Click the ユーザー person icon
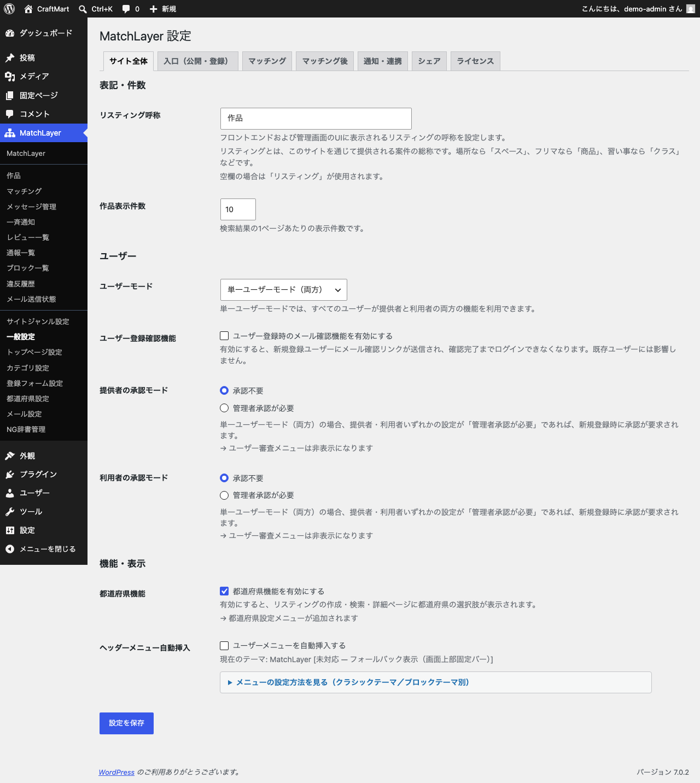 point(10,493)
